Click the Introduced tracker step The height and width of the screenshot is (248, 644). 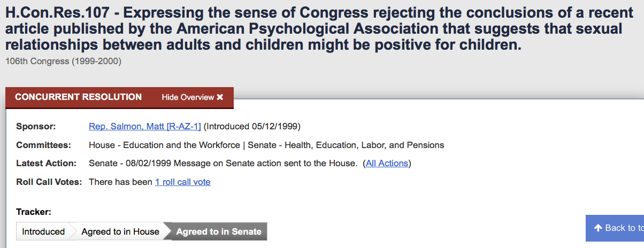(x=43, y=231)
